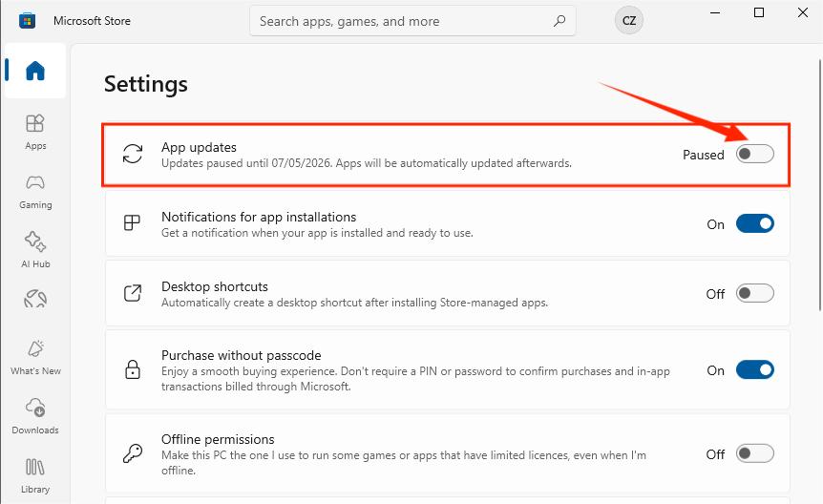Open the Home page from the sidebar

[x=35, y=71]
